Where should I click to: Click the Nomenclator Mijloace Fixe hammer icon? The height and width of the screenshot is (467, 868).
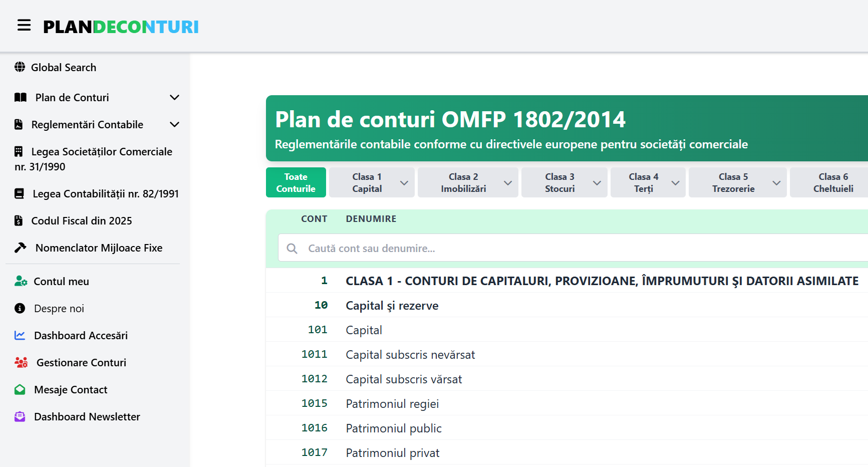click(21, 248)
